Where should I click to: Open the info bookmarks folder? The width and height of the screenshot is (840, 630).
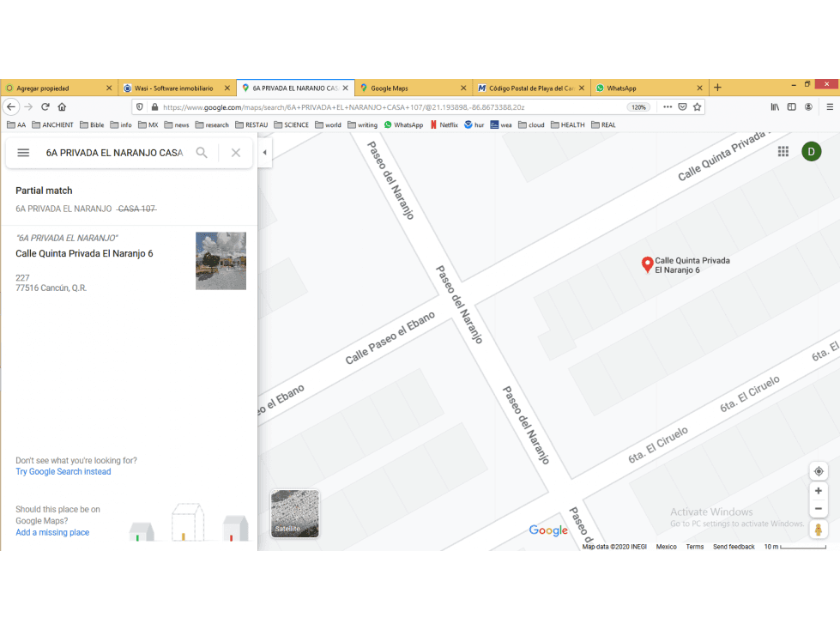(121, 124)
